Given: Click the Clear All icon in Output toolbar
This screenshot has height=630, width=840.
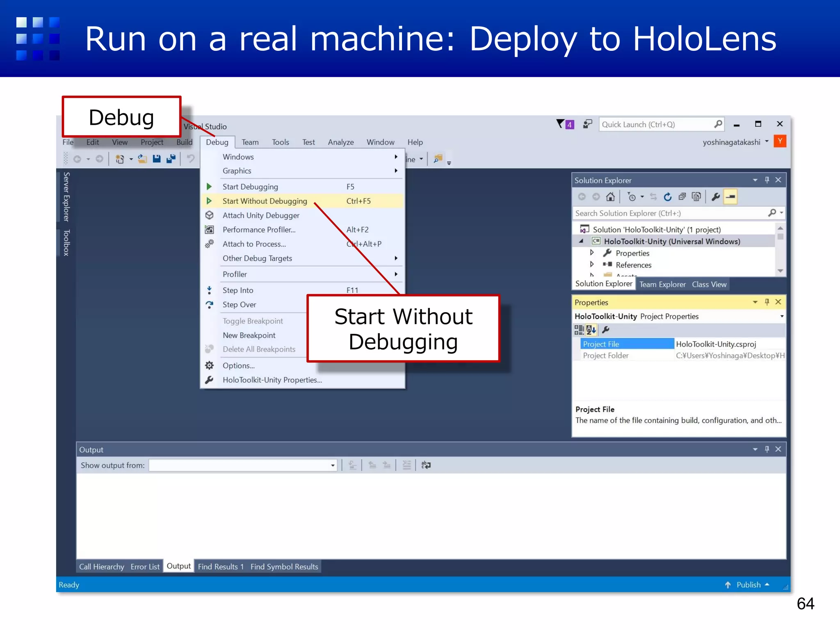Looking at the screenshot, I should coord(406,465).
